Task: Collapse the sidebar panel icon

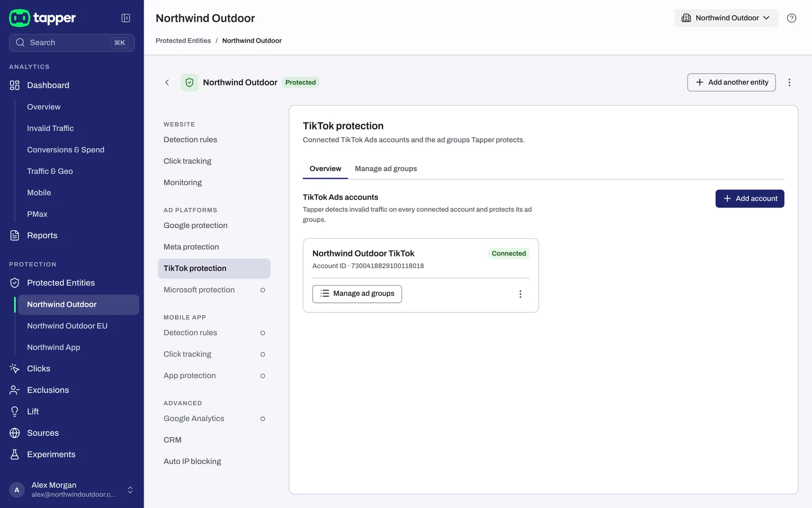Action: pyautogui.click(x=126, y=18)
